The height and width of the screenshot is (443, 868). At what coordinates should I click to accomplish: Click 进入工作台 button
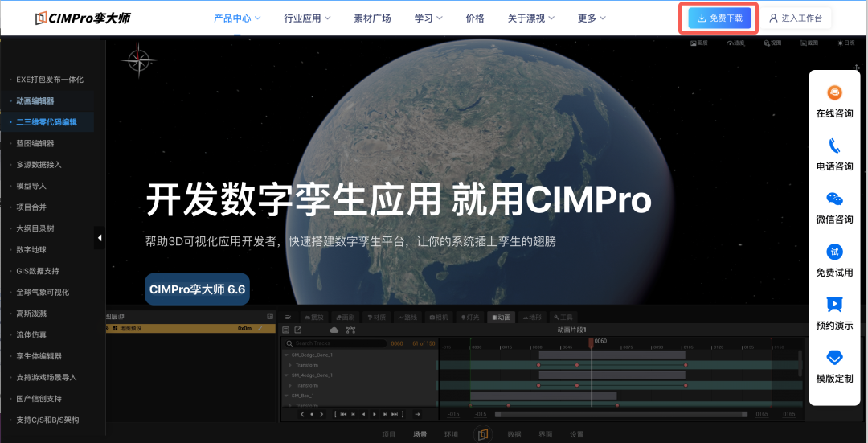coord(796,18)
